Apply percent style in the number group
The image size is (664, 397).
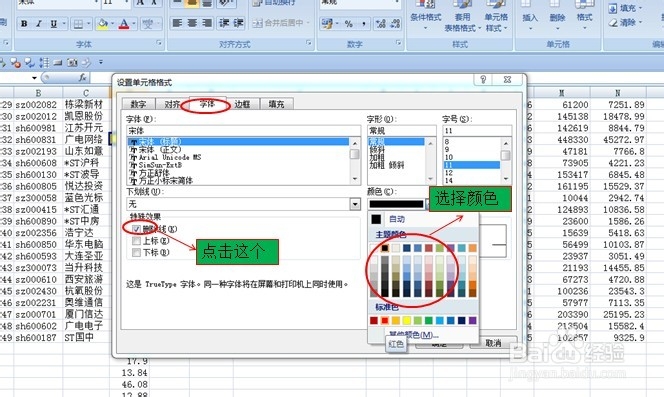(x=349, y=23)
